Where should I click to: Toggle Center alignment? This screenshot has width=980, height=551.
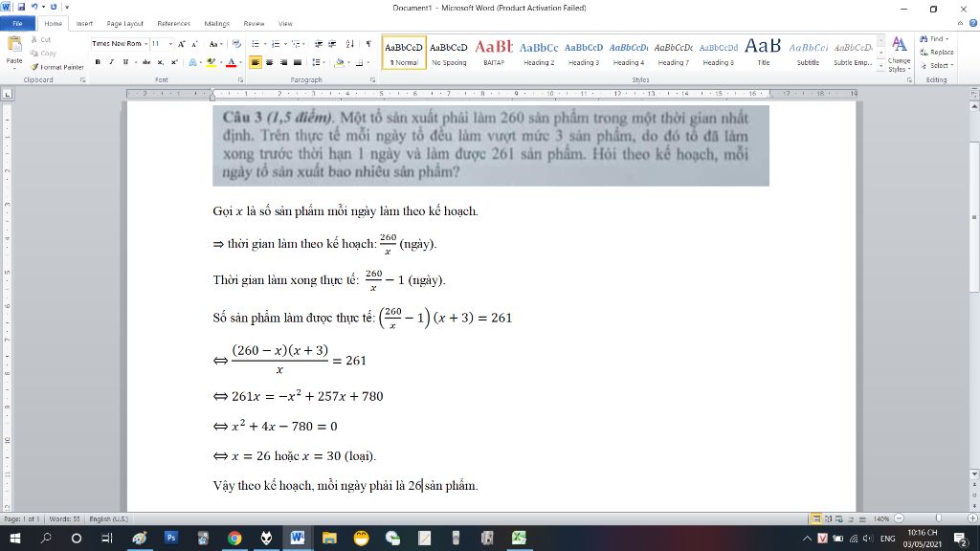click(x=269, y=62)
